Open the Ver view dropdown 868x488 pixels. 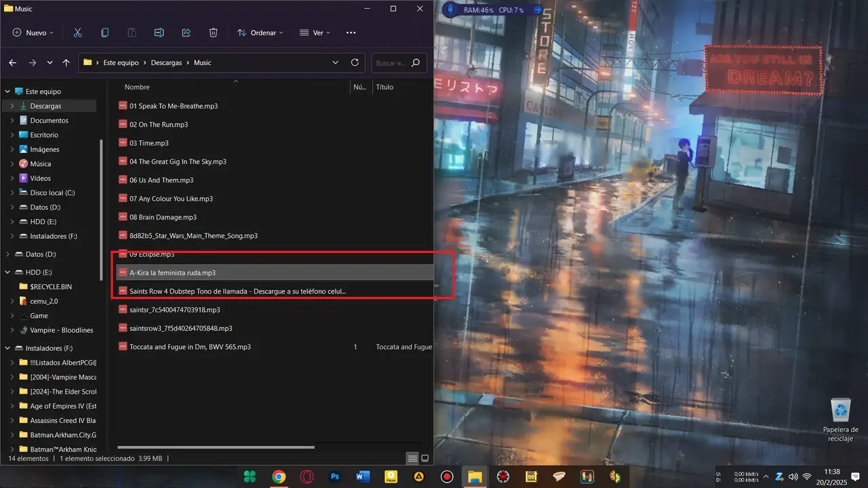click(x=315, y=33)
